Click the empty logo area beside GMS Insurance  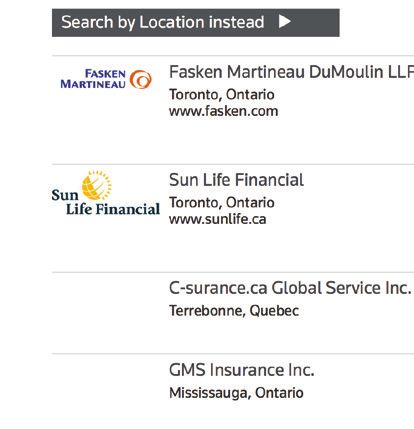(x=107, y=382)
